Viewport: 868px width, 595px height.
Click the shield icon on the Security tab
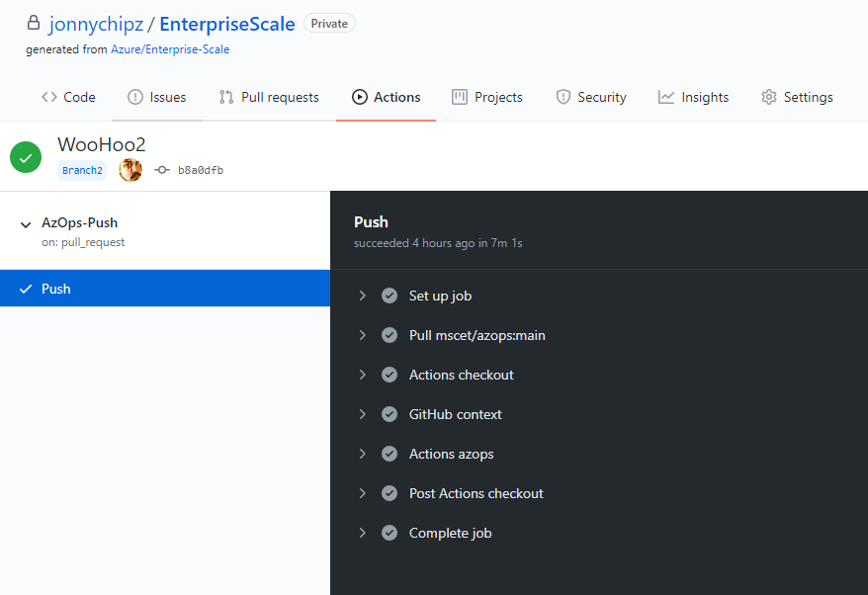pyautogui.click(x=561, y=96)
